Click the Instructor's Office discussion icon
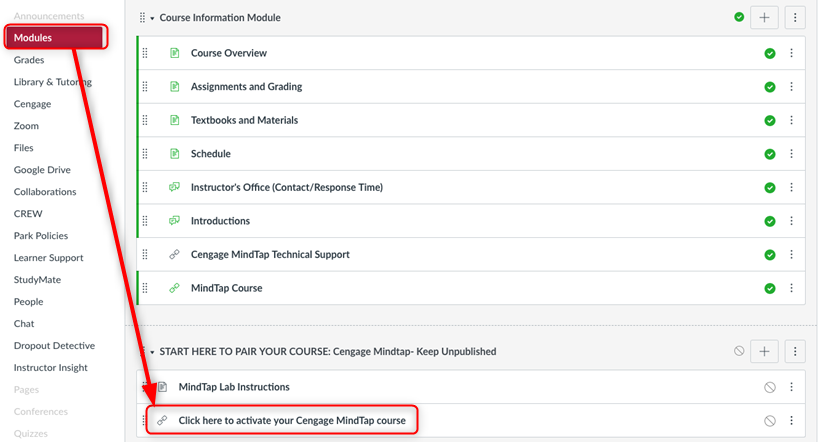Image resolution: width=826 pixels, height=442 pixels. pos(174,187)
